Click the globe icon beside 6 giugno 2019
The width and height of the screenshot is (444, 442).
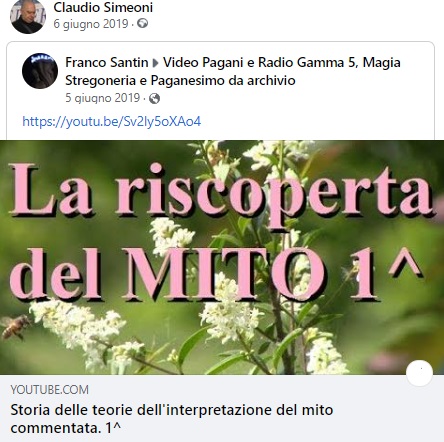click(x=142, y=23)
